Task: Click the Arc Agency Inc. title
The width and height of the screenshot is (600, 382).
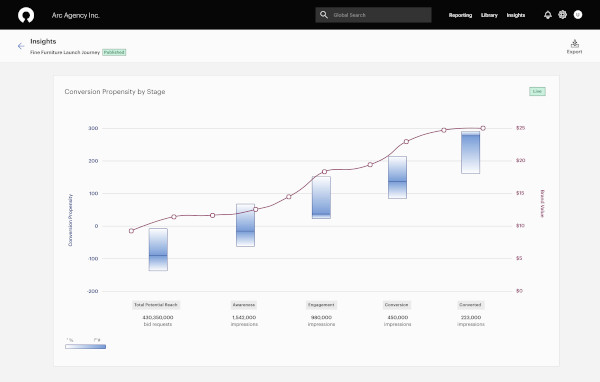Action: coord(76,15)
